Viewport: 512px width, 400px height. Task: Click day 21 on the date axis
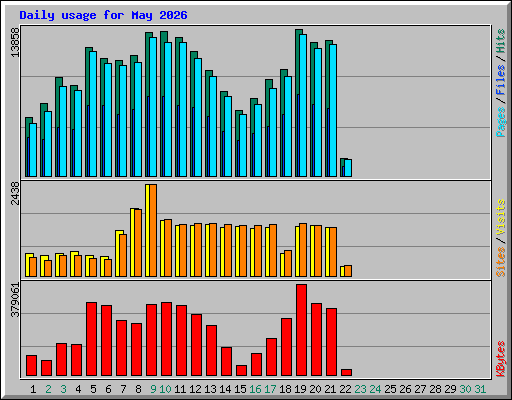click(330, 389)
